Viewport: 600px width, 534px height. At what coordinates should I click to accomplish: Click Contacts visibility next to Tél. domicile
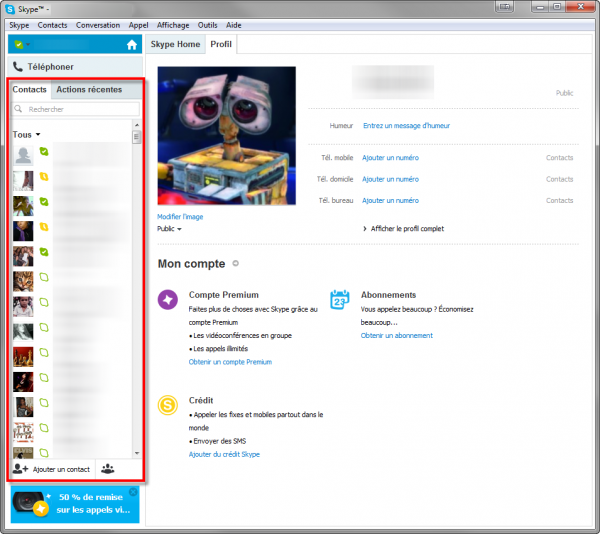point(559,179)
